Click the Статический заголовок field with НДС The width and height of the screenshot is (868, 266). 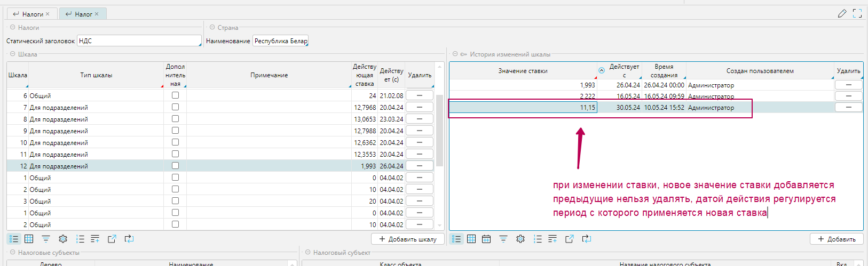(139, 41)
